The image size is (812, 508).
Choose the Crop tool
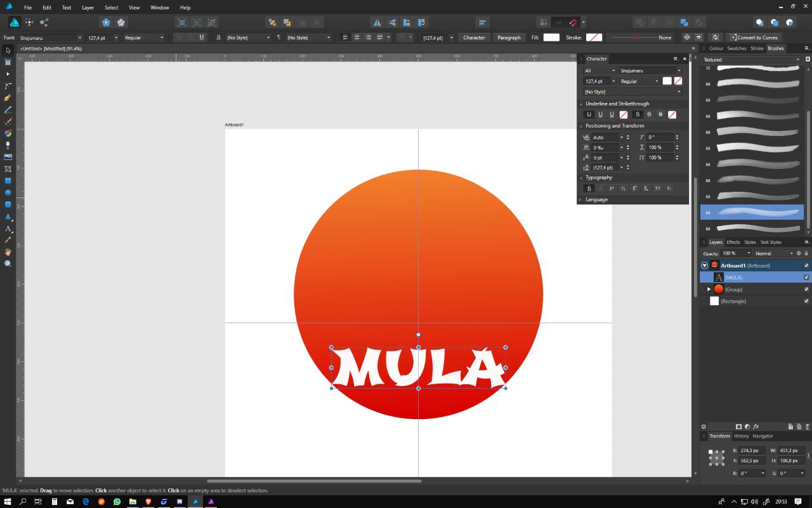tap(8, 169)
